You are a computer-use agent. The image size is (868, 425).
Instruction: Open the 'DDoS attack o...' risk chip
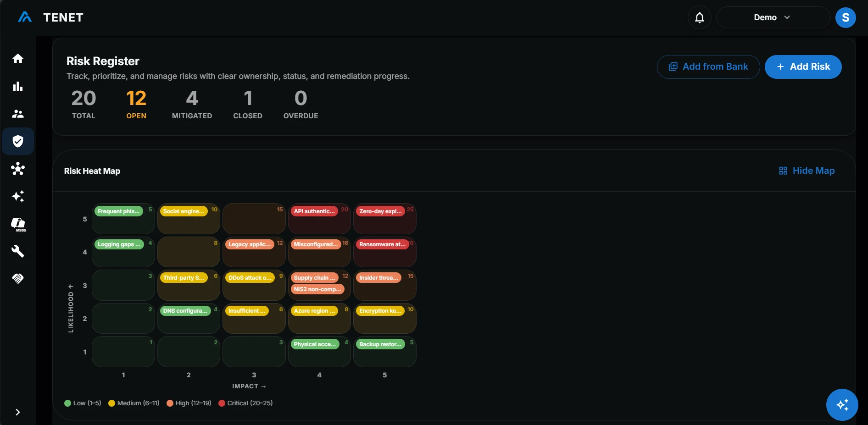tap(250, 278)
